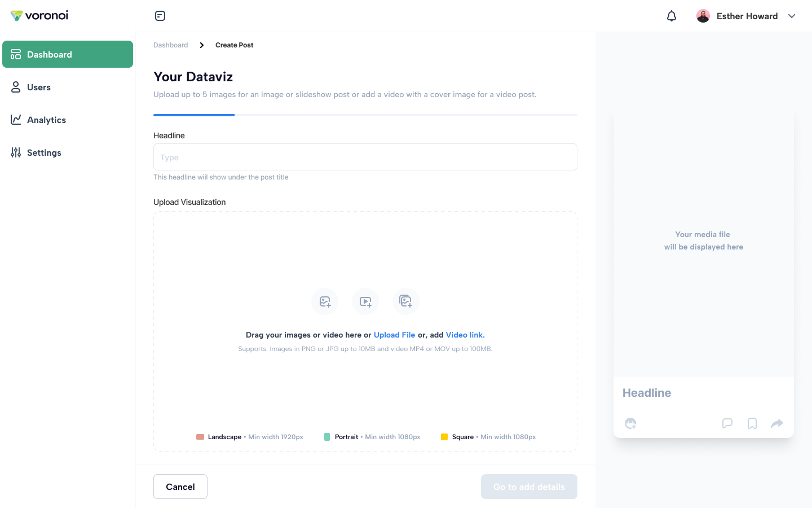Click the sidebar collapse icon in header
Viewport: 812px width, 508px height.
160,16
